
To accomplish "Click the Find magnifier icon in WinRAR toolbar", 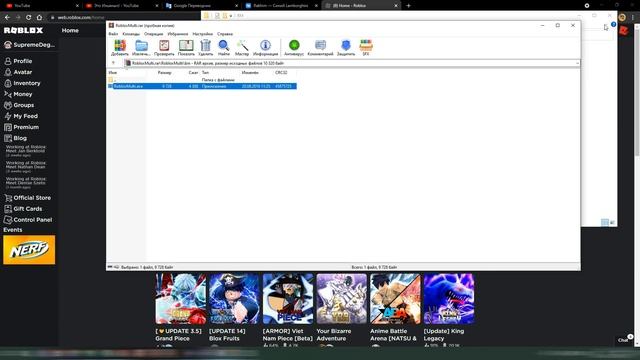I will tap(224, 48).
